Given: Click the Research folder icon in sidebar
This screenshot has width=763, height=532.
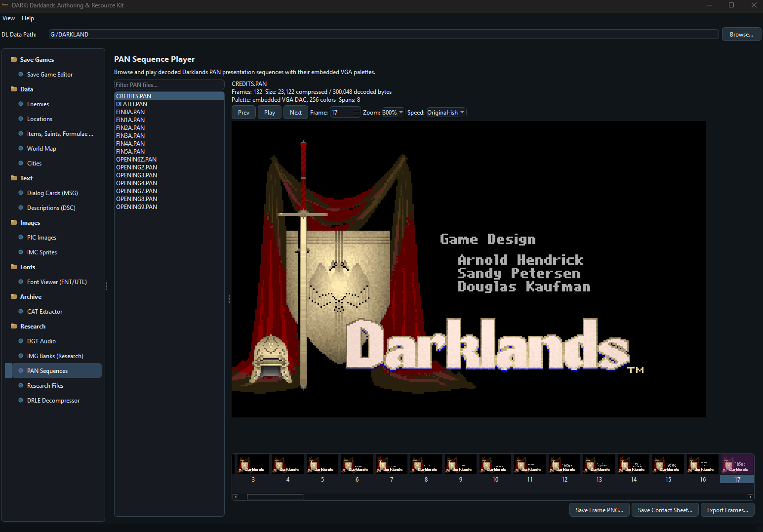Looking at the screenshot, I should click(x=14, y=326).
